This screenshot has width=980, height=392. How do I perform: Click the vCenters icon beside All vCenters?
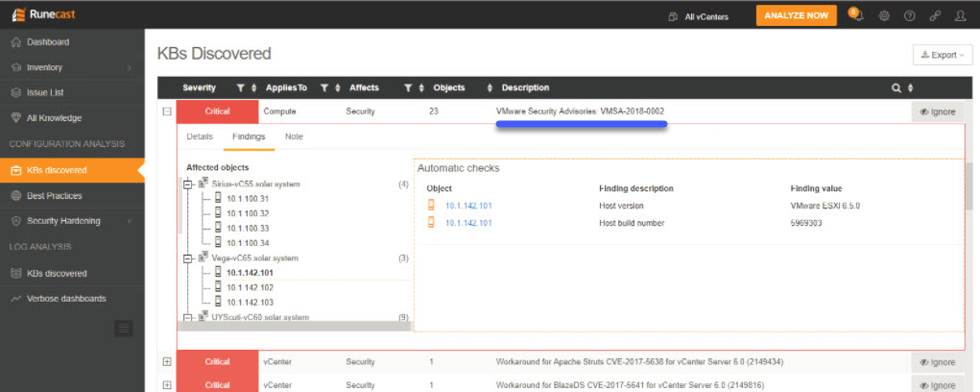click(x=673, y=17)
